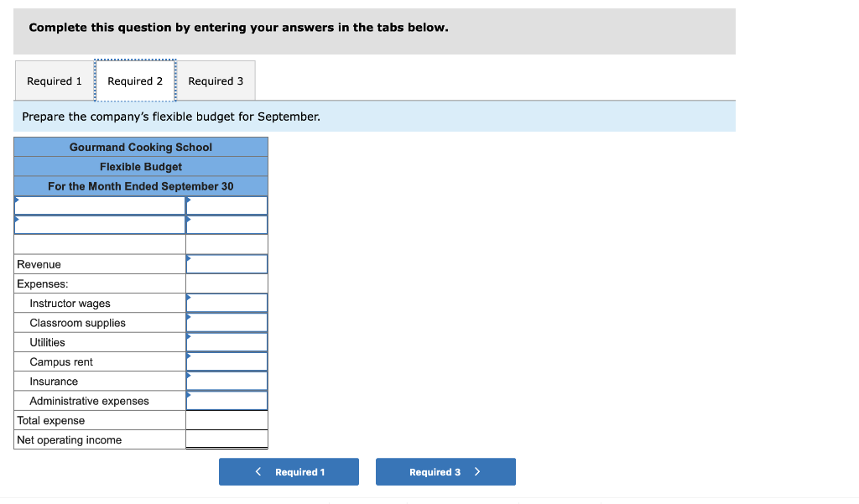This screenshot has width=859, height=504.
Task: Click the Campus rent amount cell
Action: [228, 361]
